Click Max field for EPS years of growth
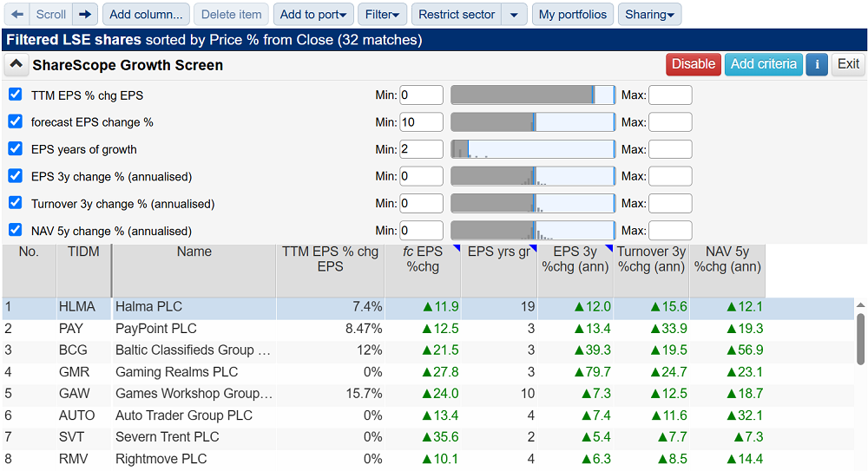Viewport: 868px width, 471px height. [670, 149]
